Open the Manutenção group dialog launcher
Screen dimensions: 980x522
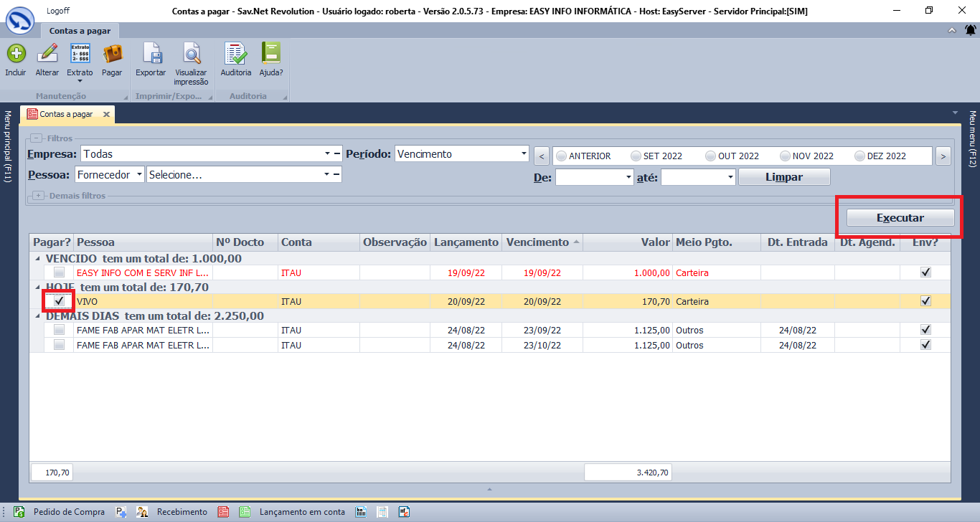click(x=126, y=97)
